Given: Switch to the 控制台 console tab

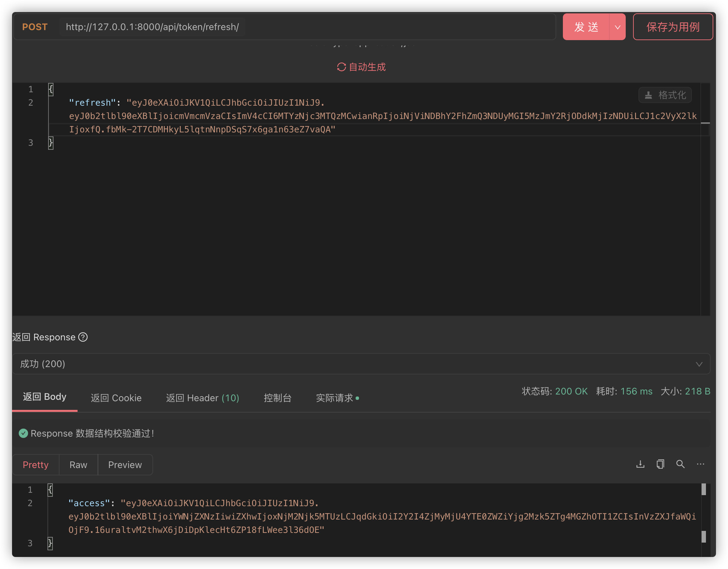Looking at the screenshot, I should pos(277,398).
